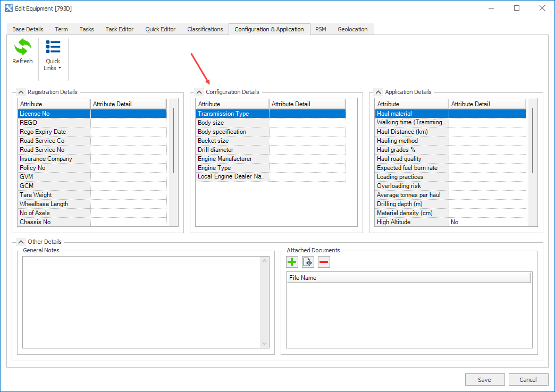Select the Engine Manufacturer row
Viewport: 555px width, 392px height.
[x=271, y=159]
